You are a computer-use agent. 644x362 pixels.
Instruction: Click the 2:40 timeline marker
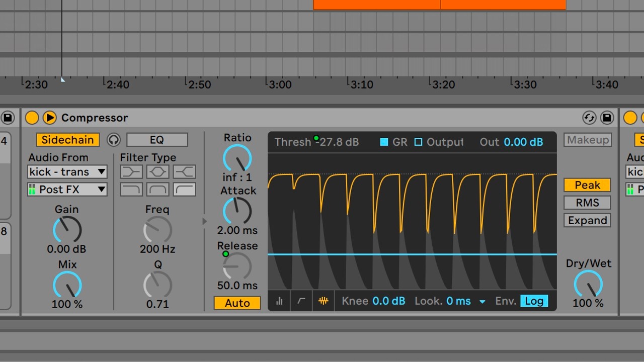point(118,84)
